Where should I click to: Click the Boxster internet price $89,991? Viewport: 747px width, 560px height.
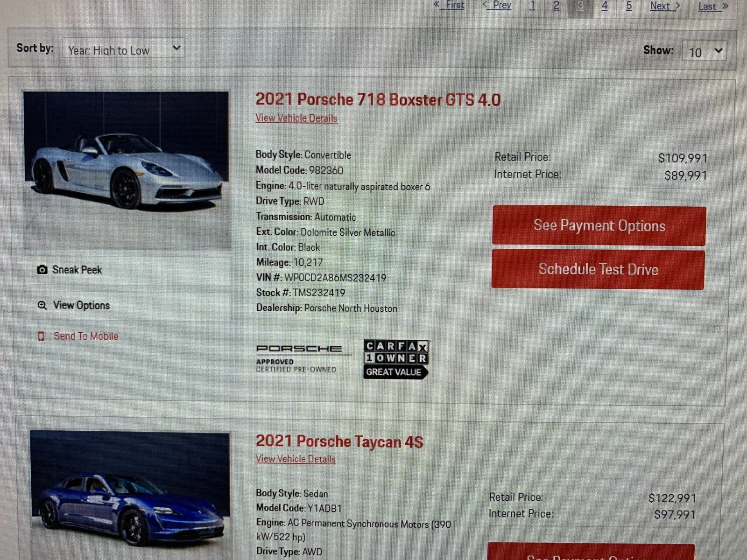(686, 175)
